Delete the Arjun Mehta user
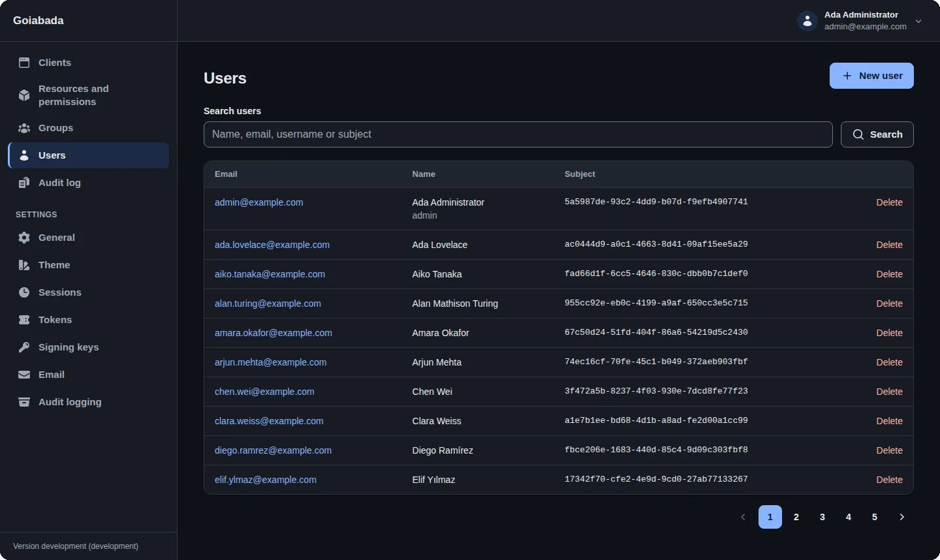 889,362
